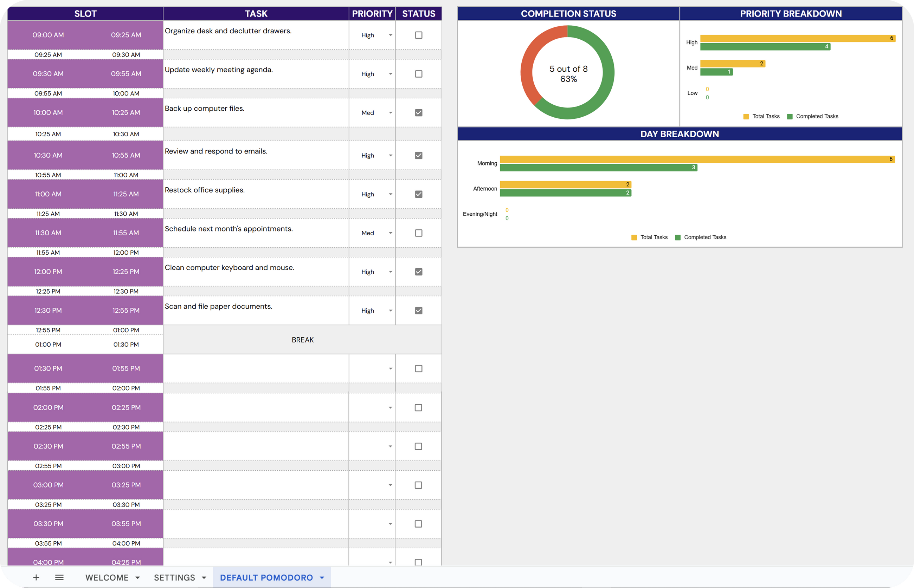
Task: Click the TASK column header
Action: (256, 14)
